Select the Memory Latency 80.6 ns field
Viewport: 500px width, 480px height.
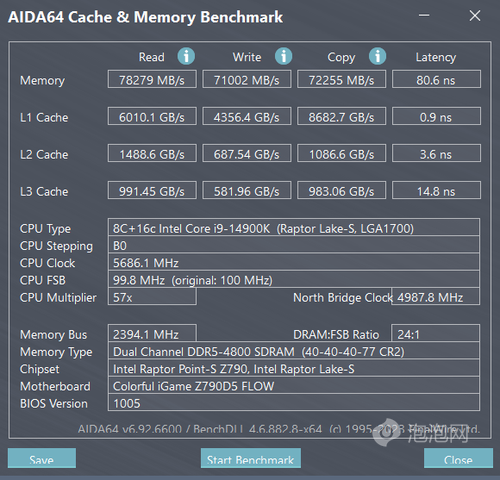[x=436, y=79]
